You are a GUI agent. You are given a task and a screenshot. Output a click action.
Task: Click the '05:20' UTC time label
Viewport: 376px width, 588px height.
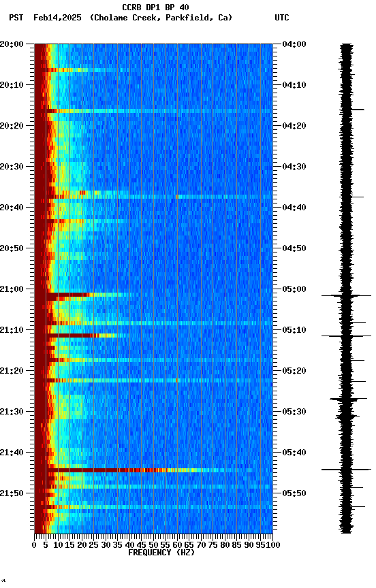[294, 371]
